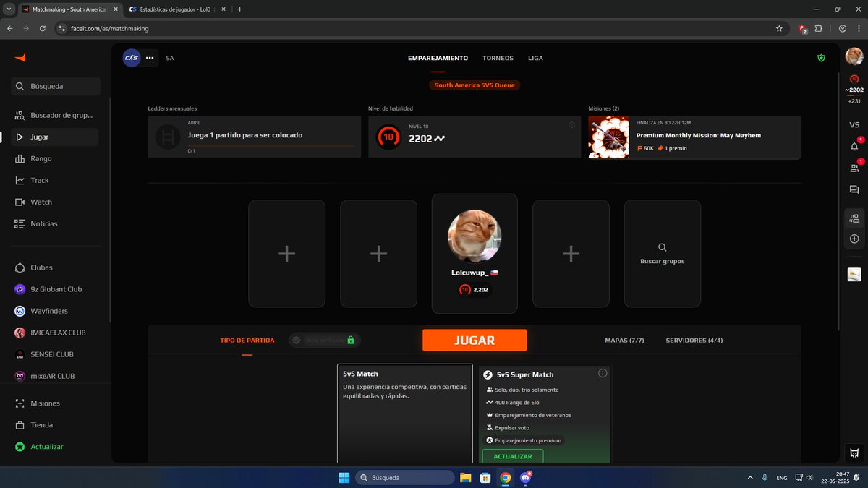Open IMICAELAX CLUB

tap(56, 333)
